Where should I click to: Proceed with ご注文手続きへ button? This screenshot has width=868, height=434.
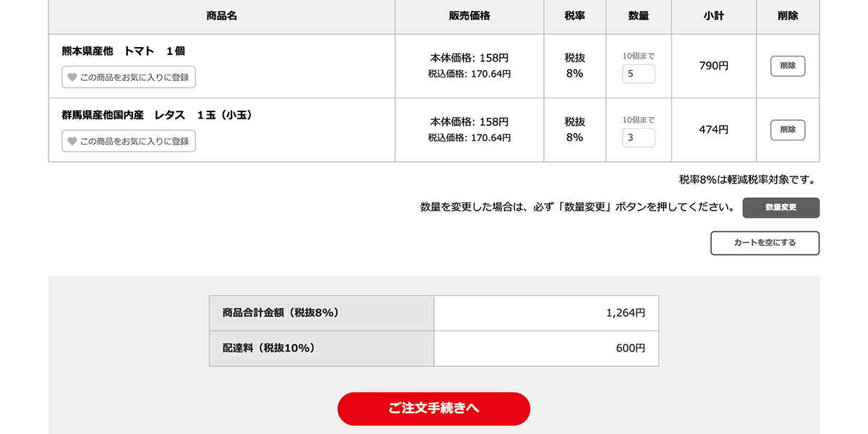tap(434, 409)
